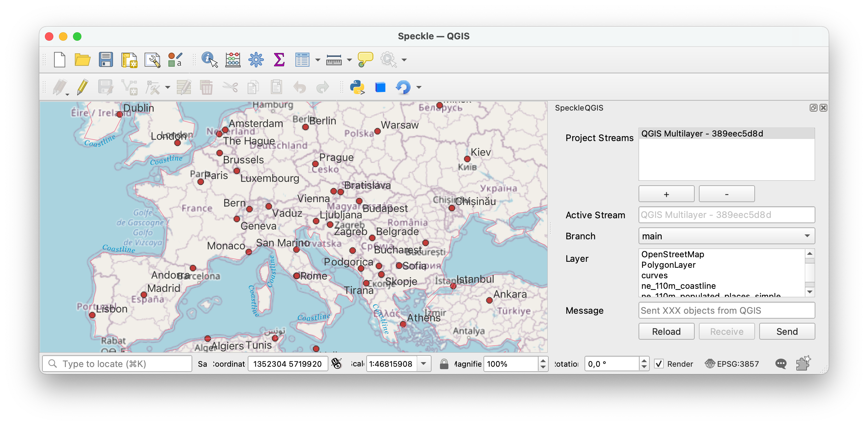
Task: Expand the measure tool dropdown arrow
Action: tap(349, 60)
